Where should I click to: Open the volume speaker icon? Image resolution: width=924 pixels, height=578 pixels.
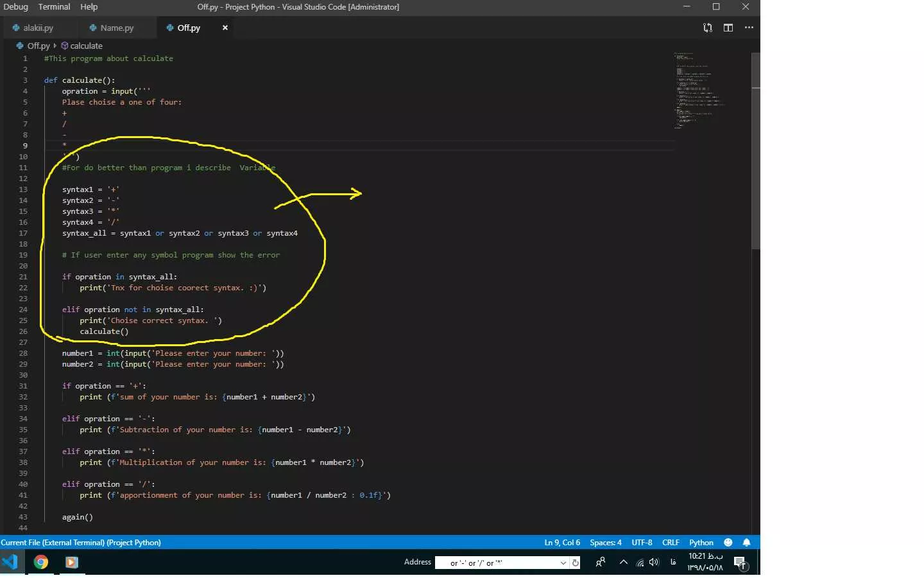click(654, 563)
